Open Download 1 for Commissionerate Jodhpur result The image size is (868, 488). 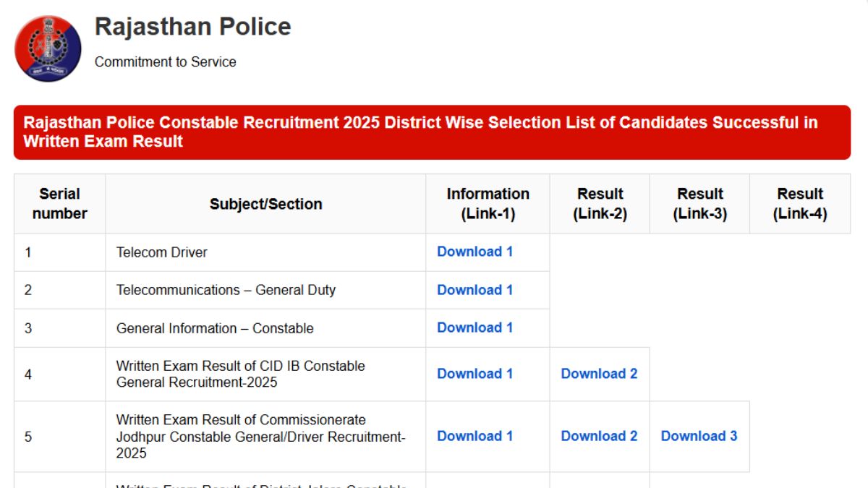475,436
